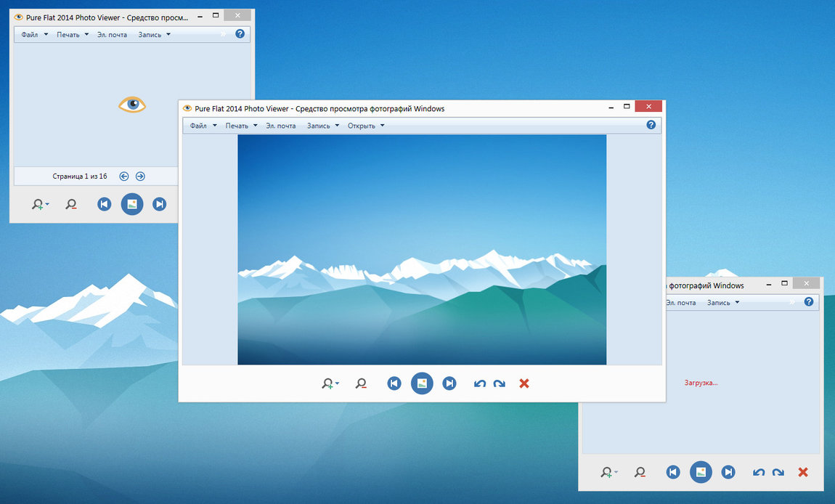Go to previous photo in bottom-right window
This screenshot has height=504, width=835.
click(x=673, y=472)
